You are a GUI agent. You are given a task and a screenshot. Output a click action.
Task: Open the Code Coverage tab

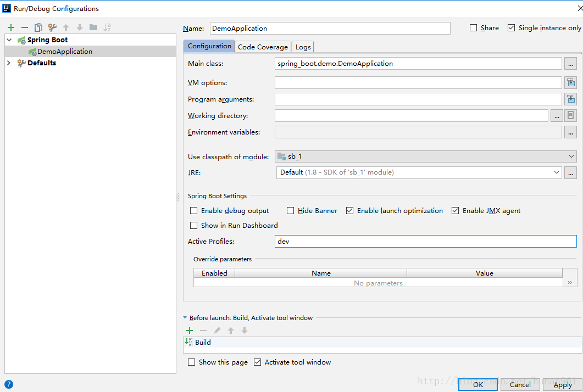[263, 47]
